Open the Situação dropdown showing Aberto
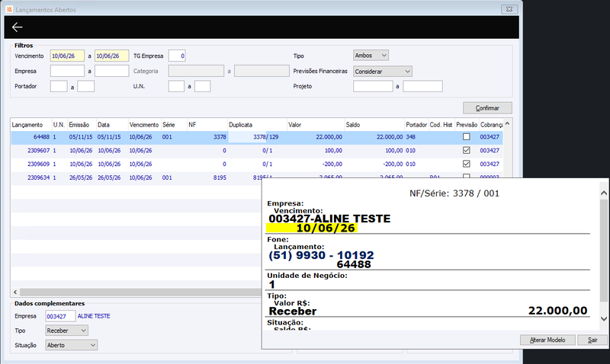Viewport: 610px width, 364px height. (71, 345)
